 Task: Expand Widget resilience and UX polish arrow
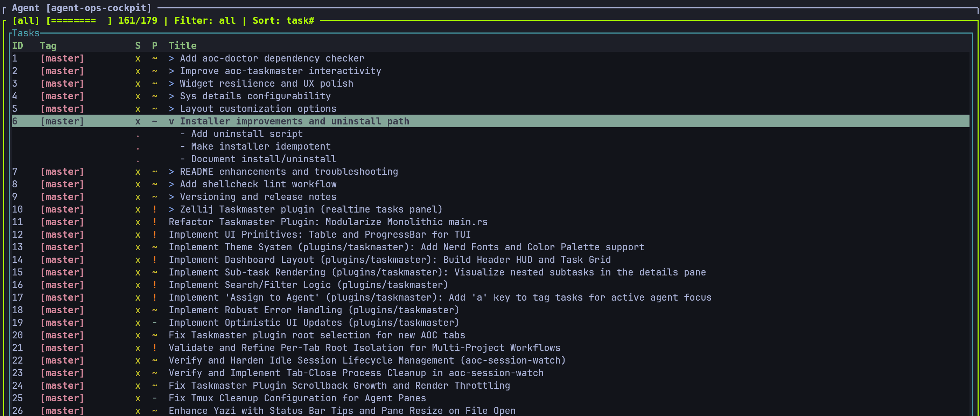click(x=171, y=84)
